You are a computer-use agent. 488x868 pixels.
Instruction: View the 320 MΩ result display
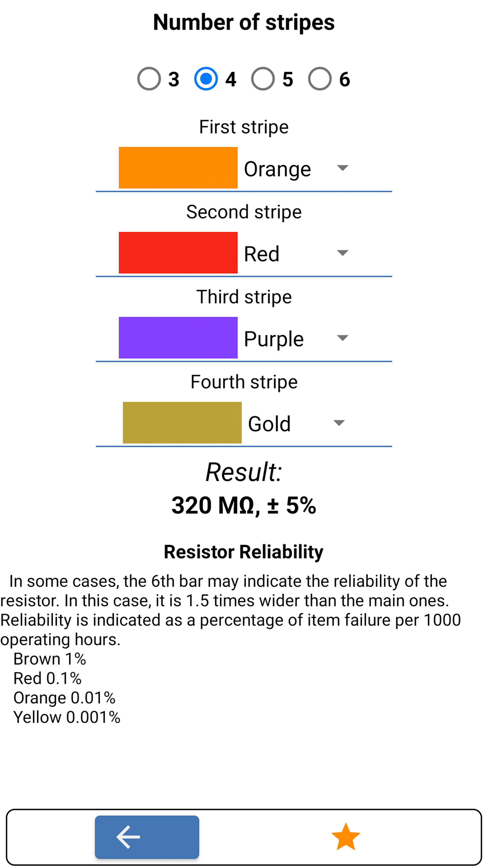[x=244, y=505]
